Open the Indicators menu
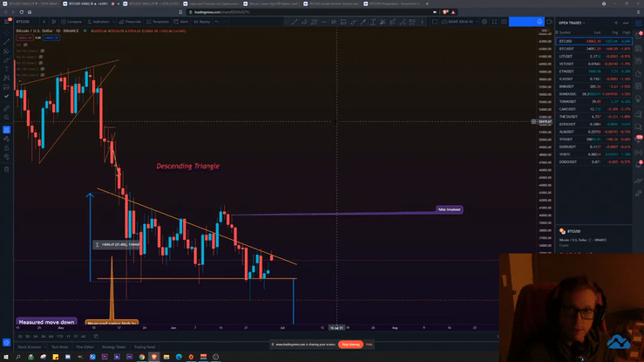Image resolution: width=644 pixels, height=362 pixels. (99, 21)
